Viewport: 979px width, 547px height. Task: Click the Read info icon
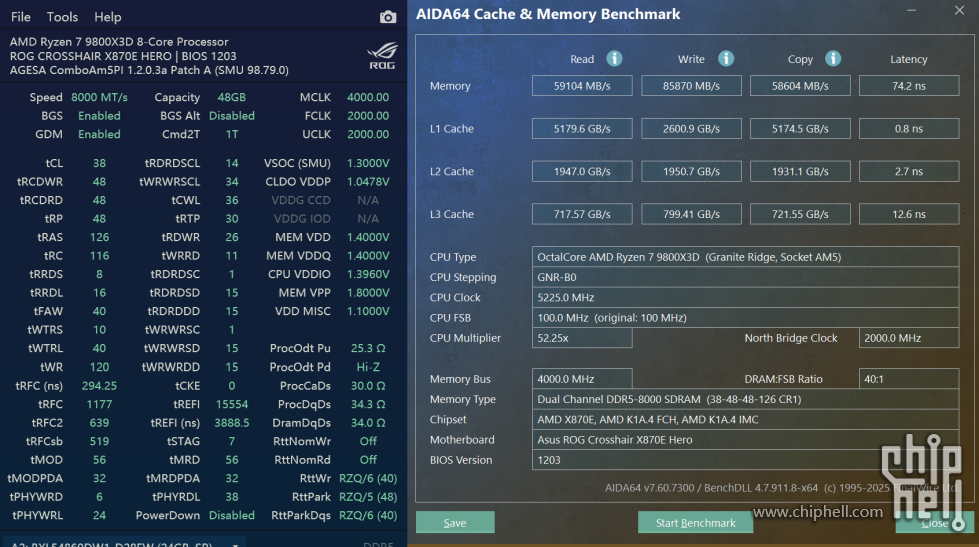point(614,59)
